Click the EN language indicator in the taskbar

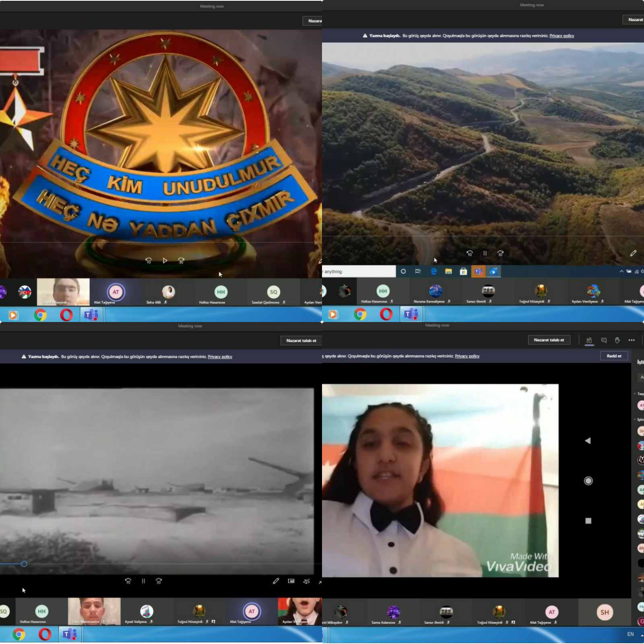point(630,634)
